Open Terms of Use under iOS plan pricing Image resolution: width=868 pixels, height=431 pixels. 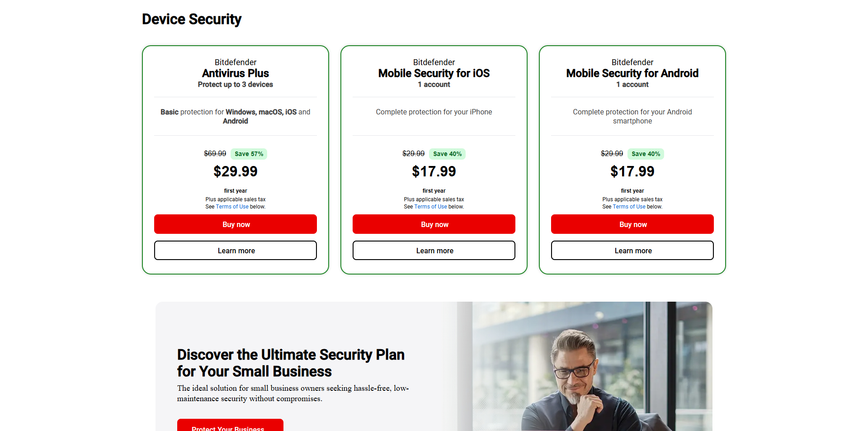pos(430,207)
